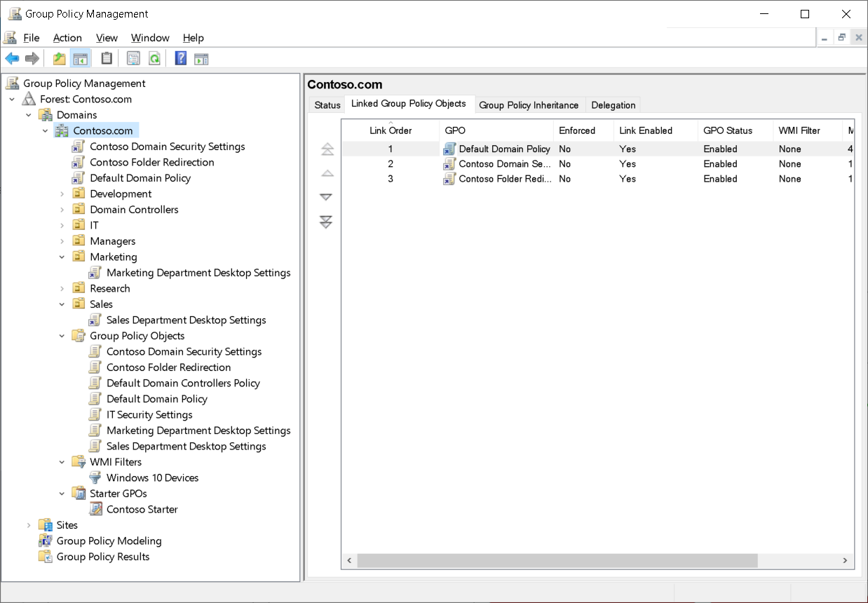Viewport: 868px width, 603px height.
Task: Expand the Sites node
Action: tap(28, 524)
